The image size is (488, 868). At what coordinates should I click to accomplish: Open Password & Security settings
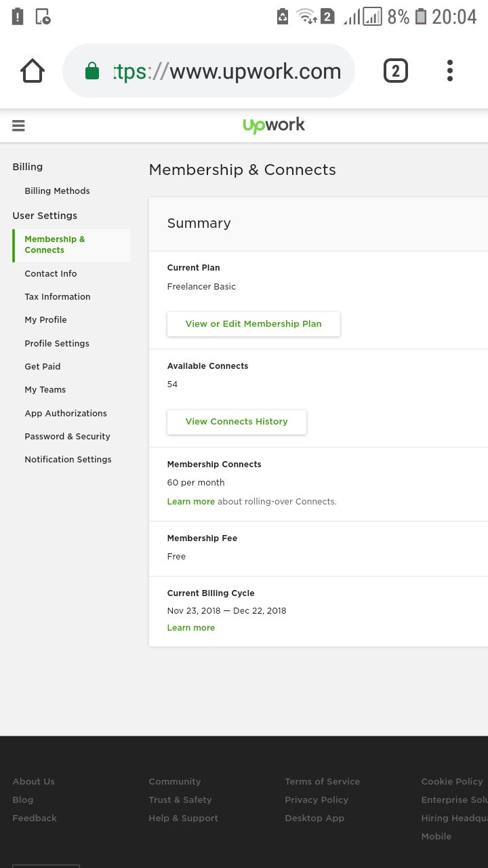tap(67, 437)
